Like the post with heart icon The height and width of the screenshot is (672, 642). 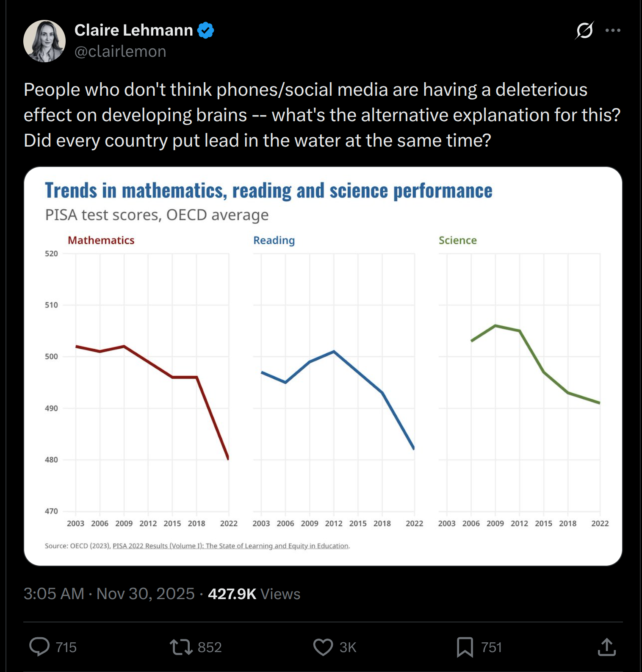pos(323,647)
